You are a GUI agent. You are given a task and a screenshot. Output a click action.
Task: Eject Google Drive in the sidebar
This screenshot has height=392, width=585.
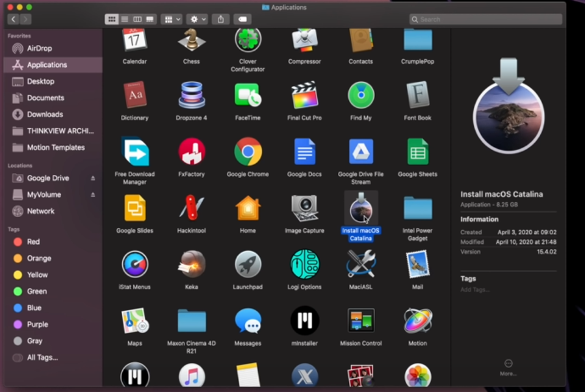coord(93,178)
